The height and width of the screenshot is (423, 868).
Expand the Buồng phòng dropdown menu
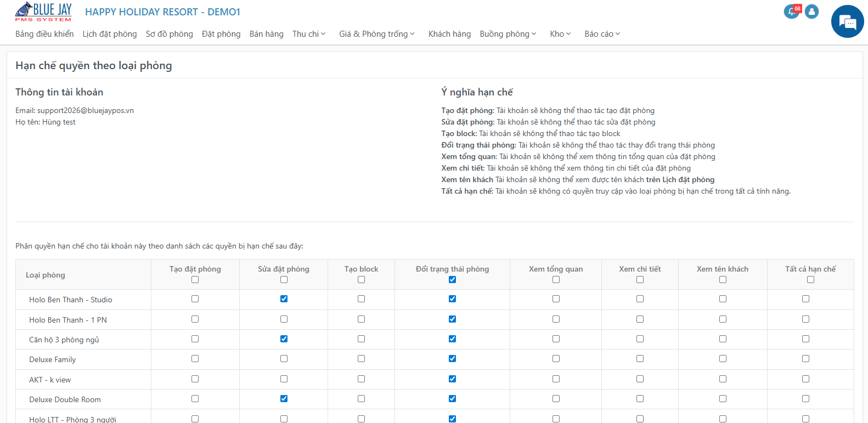coord(508,34)
